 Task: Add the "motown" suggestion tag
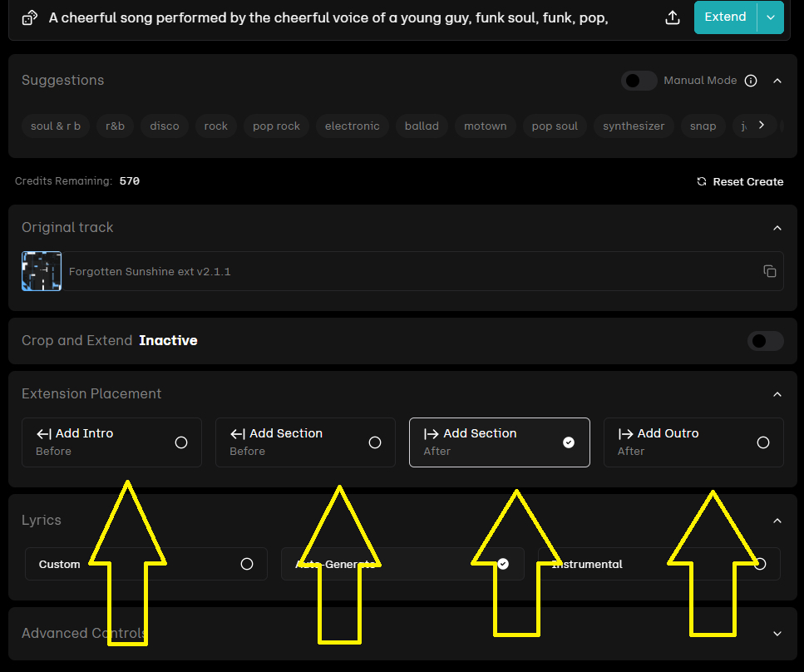click(485, 126)
